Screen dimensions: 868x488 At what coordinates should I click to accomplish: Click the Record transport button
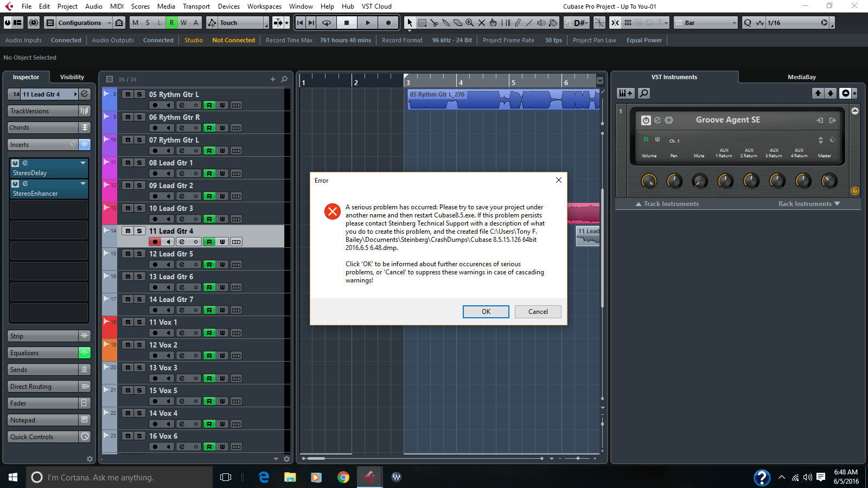coord(388,23)
